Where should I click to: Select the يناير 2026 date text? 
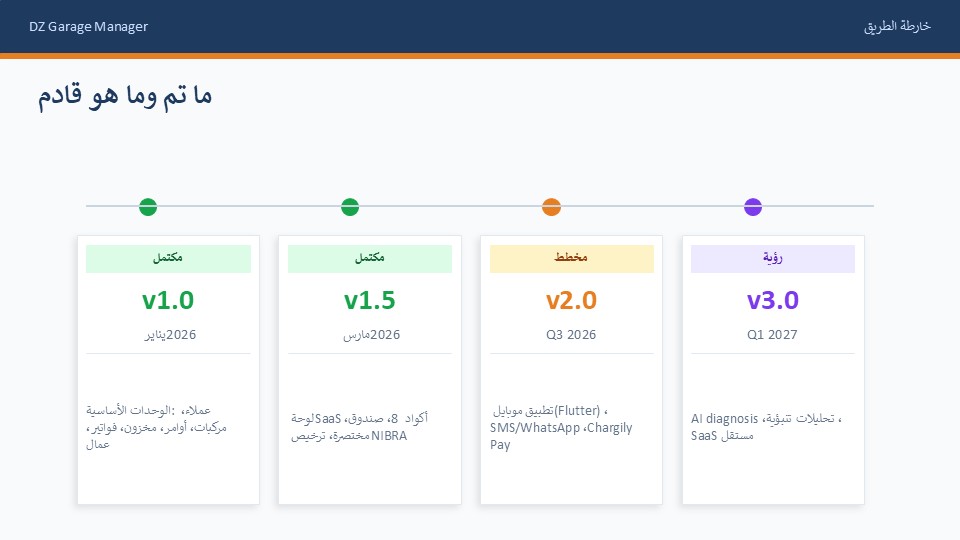pos(168,335)
